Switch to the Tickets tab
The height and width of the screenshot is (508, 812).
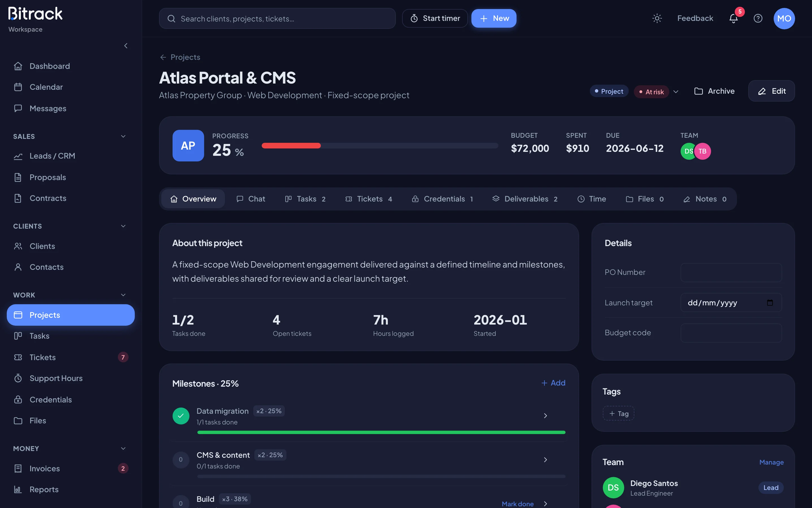[x=369, y=199]
